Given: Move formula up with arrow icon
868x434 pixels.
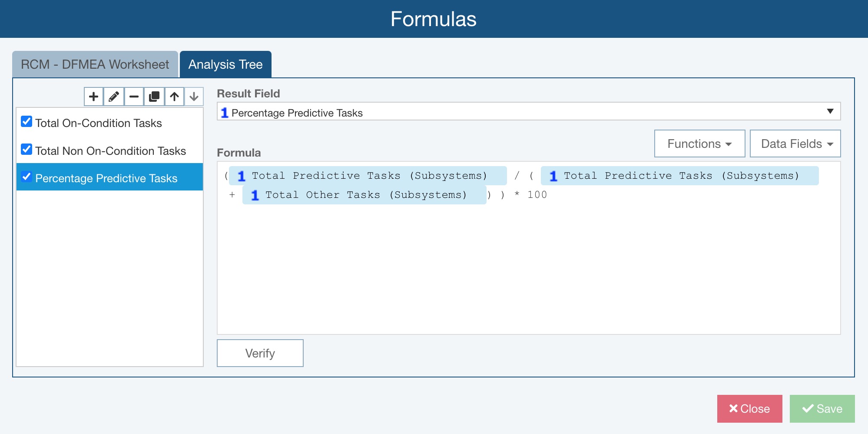Looking at the screenshot, I should (174, 97).
